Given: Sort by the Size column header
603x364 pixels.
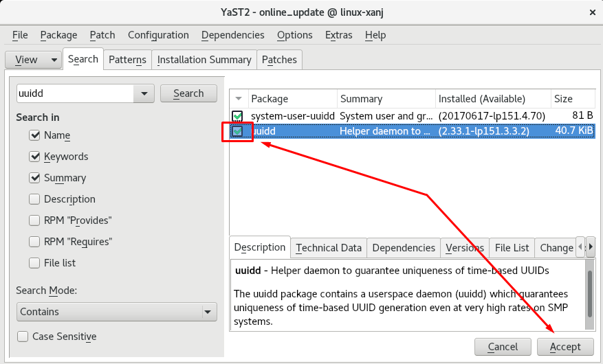Looking at the screenshot, I should click(573, 99).
